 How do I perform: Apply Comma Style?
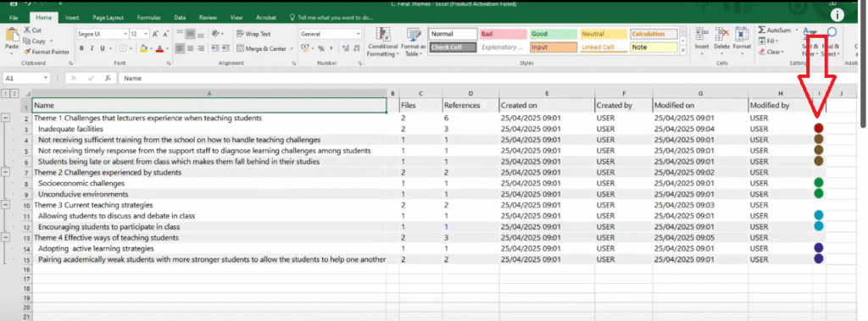click(x=331, y=49)
